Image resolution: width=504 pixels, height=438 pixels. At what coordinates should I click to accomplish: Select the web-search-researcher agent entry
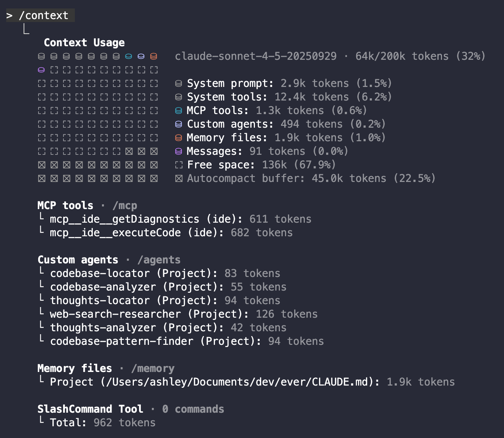pos(115,314)
